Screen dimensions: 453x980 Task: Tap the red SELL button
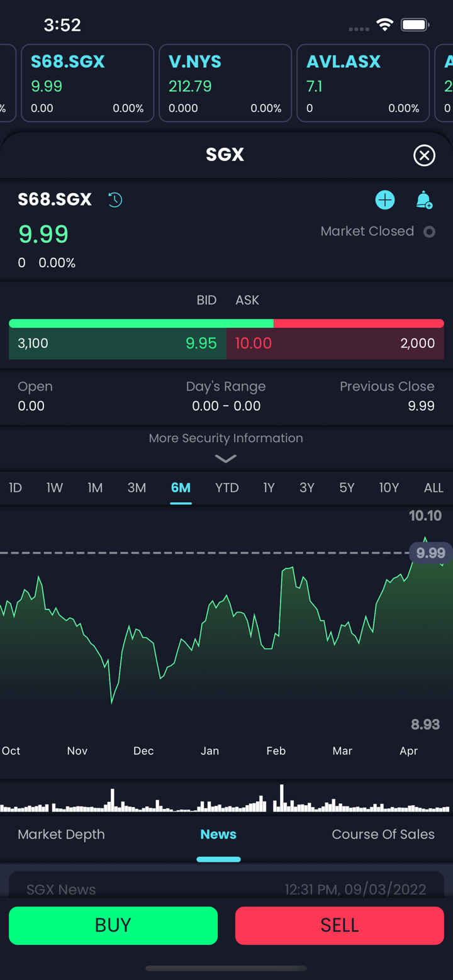(340, 925)
